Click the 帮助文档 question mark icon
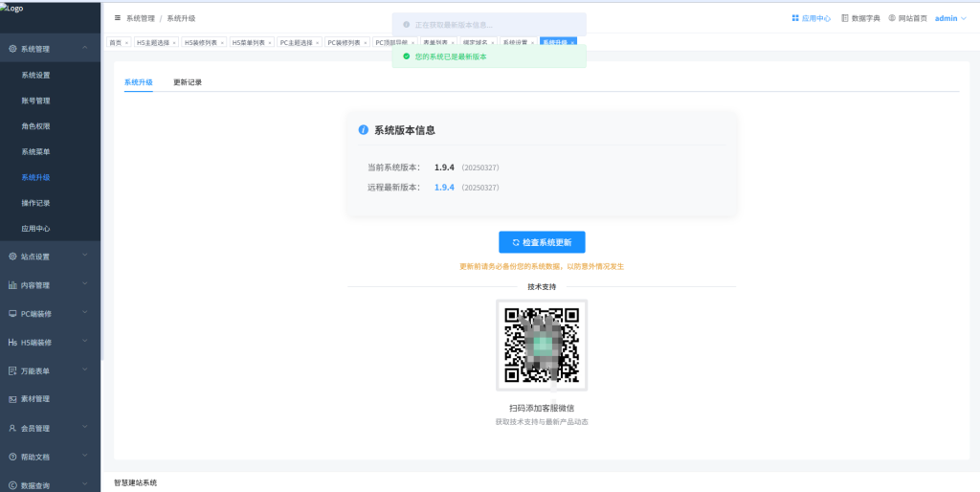 (x=12, y=457)
